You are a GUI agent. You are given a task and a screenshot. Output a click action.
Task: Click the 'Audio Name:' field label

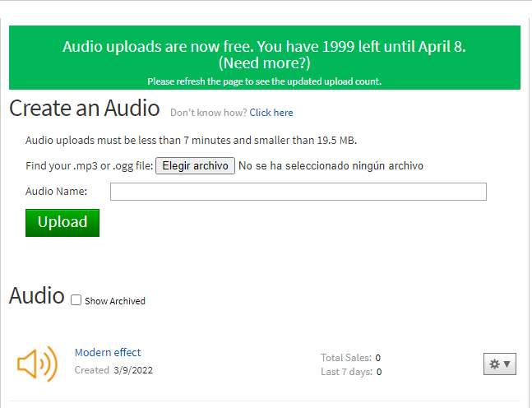(x=56, y=192)
